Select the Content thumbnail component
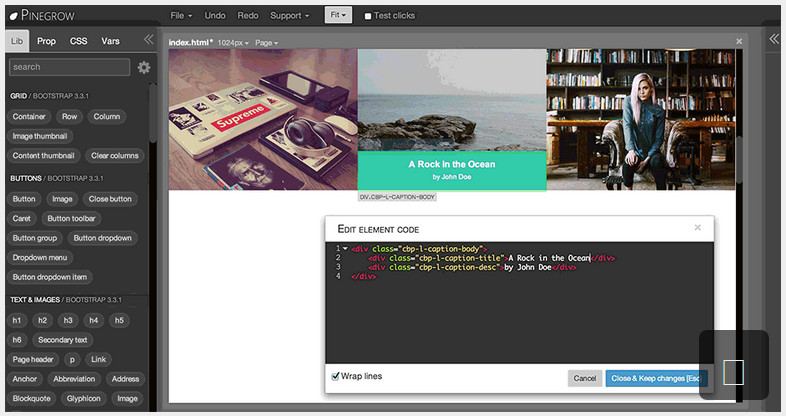The height and width of the screenshot is (416, 786). 44,155
